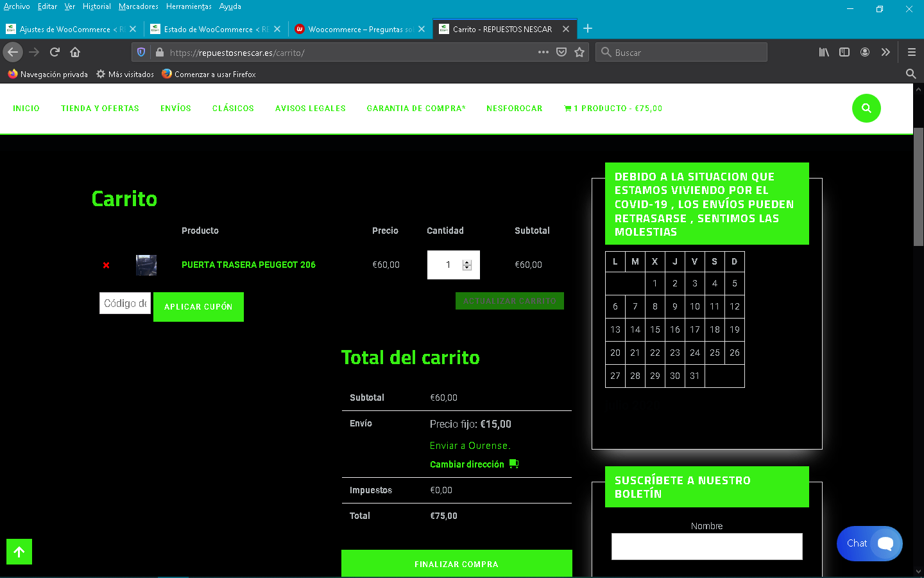
Task: Open cart link 1 PRODUCTO - €75,00
Action: coord(613,109)
